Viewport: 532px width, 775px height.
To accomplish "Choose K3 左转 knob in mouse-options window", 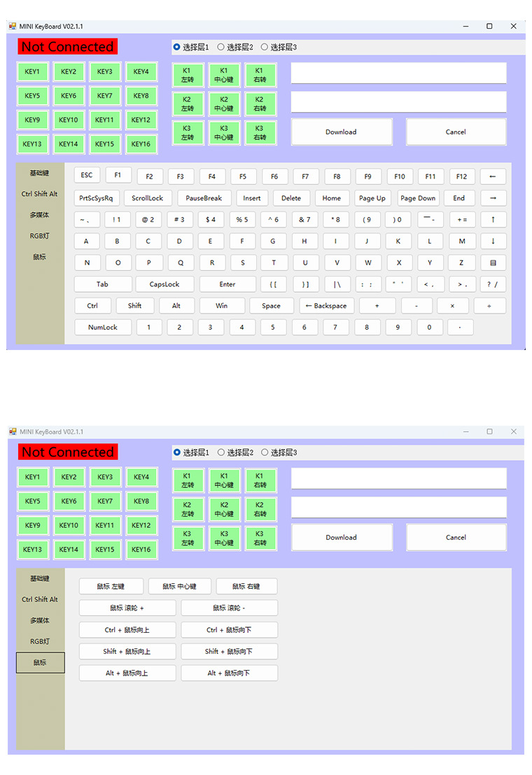I will point(188,538).
